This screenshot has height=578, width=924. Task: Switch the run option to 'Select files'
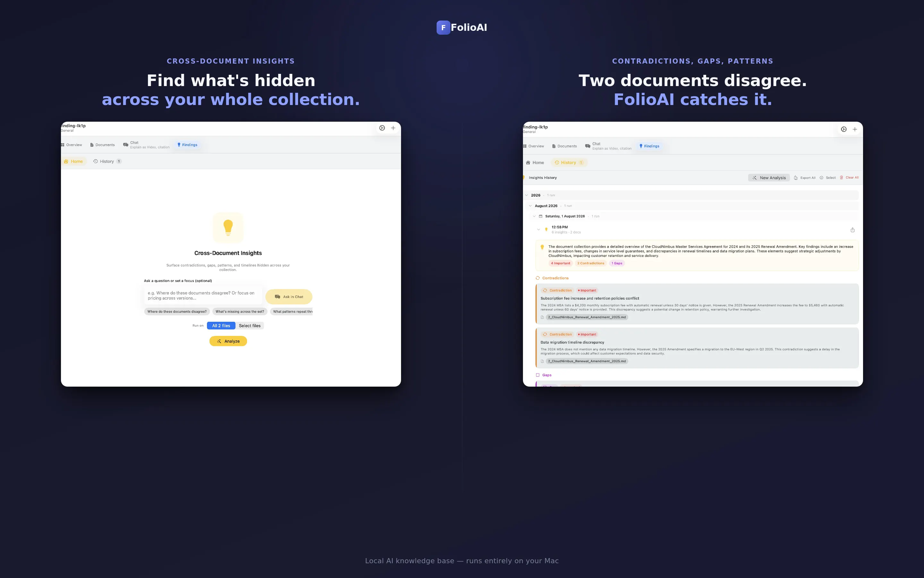coord(250,326)
